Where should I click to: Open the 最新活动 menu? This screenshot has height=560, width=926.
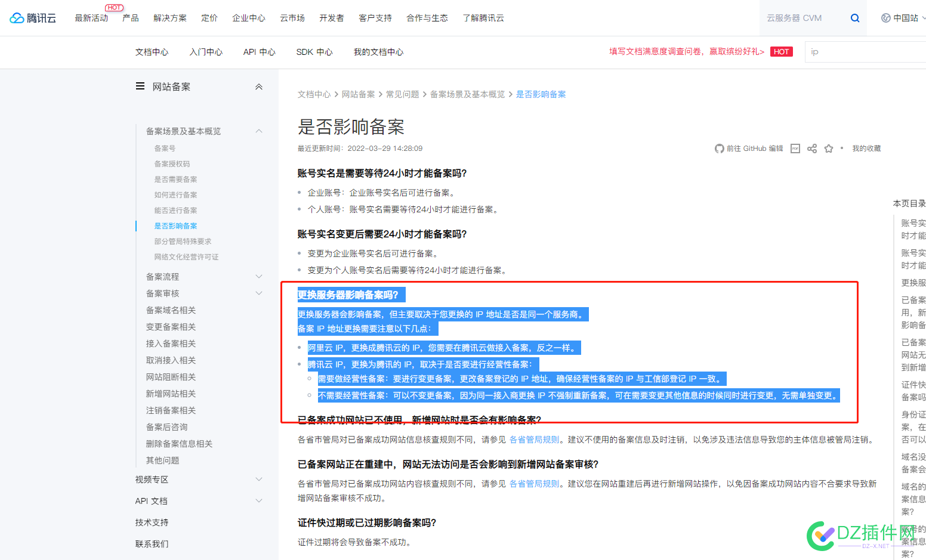[91, 18]
